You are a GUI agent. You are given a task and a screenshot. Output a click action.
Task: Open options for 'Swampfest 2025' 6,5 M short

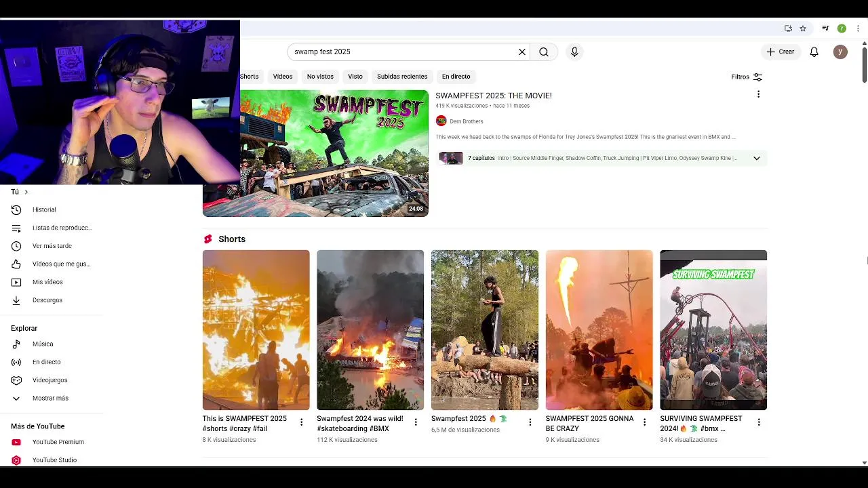click(x=530, y=422)
